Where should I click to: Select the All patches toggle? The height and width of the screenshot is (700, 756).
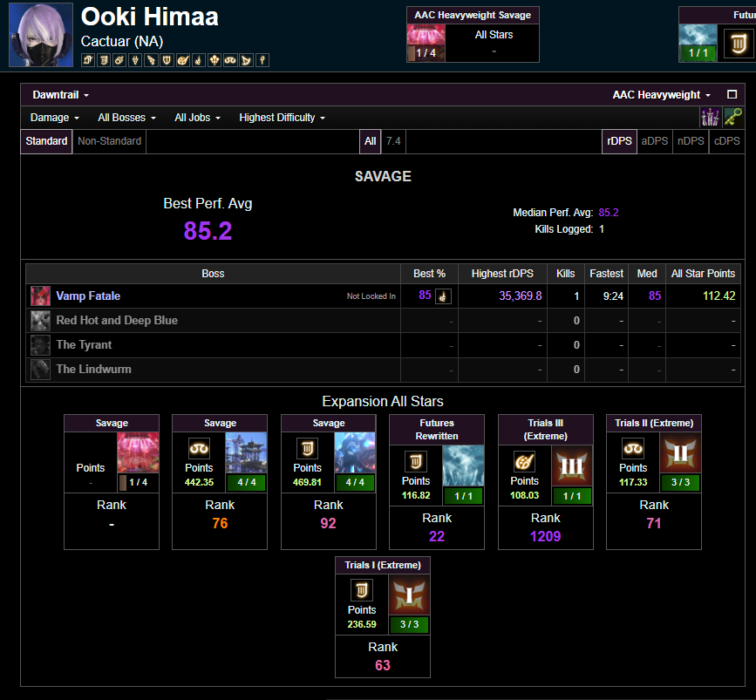(371, 141)
